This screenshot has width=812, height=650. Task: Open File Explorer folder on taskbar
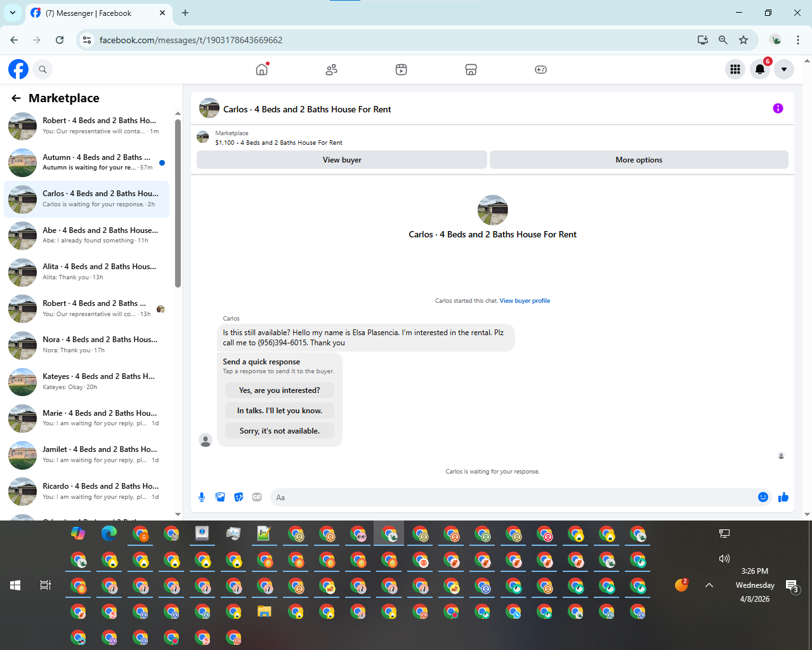[x=265, y=611]
